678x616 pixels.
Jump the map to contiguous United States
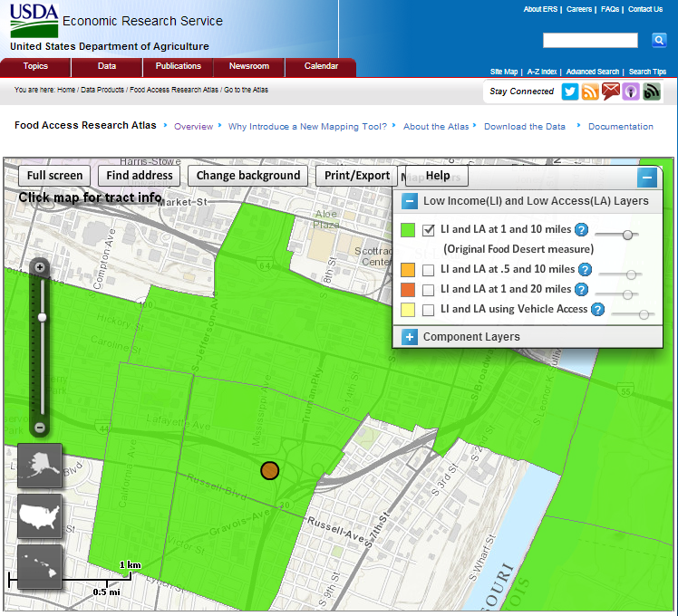pyautogui.click(x=40, y=516)
